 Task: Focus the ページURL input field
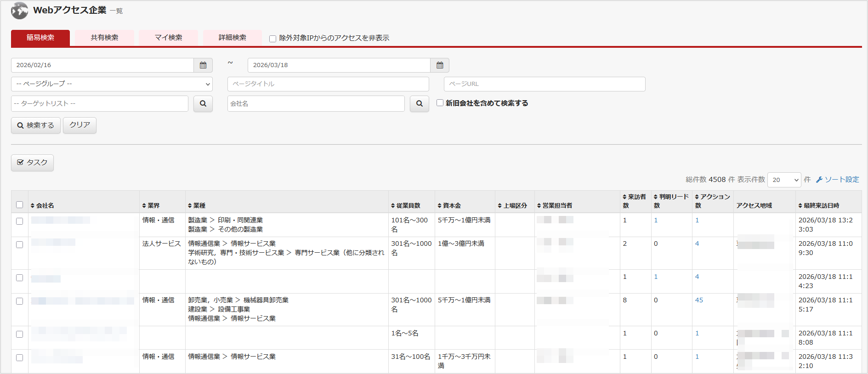point(545,84)
